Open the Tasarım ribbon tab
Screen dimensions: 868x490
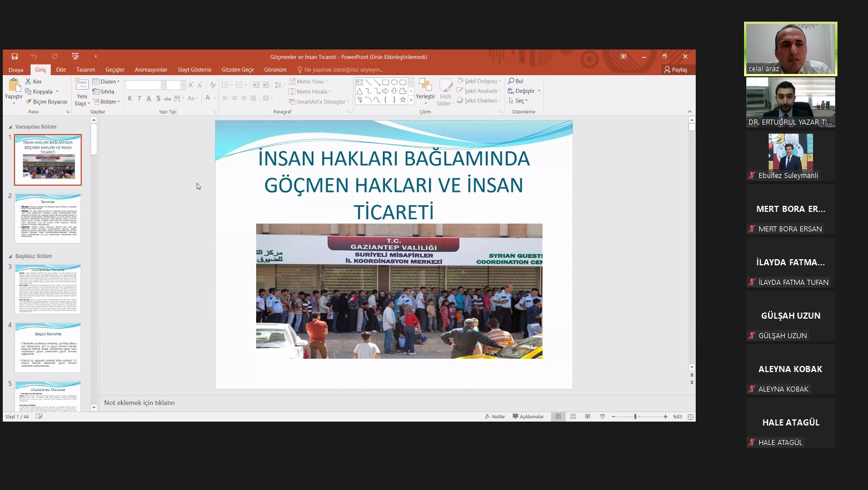86,70
